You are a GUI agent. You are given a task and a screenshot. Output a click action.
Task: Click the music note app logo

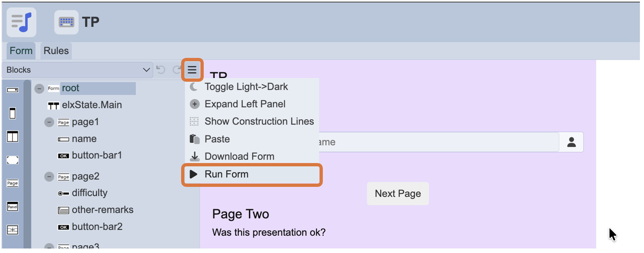tap(21, 22)
